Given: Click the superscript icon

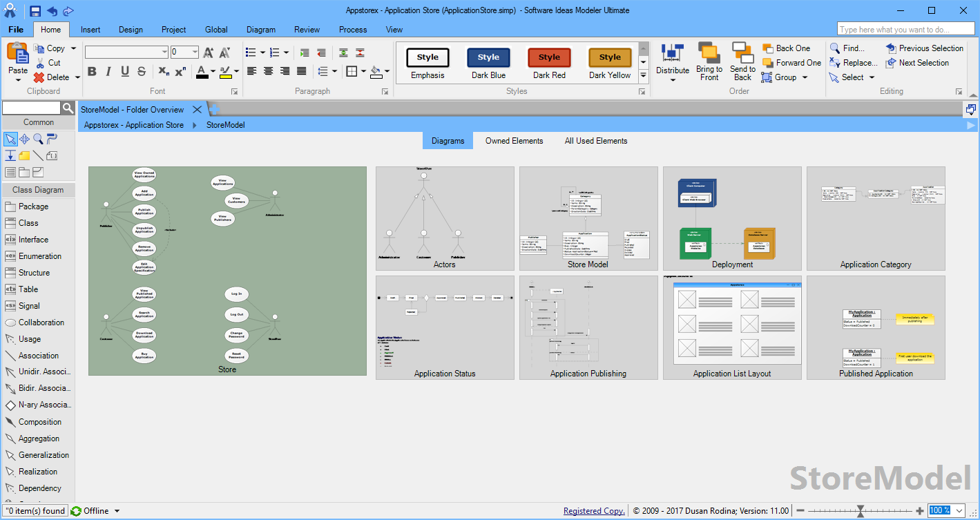Looking at the screenshot, I should [x=180, y=71].
